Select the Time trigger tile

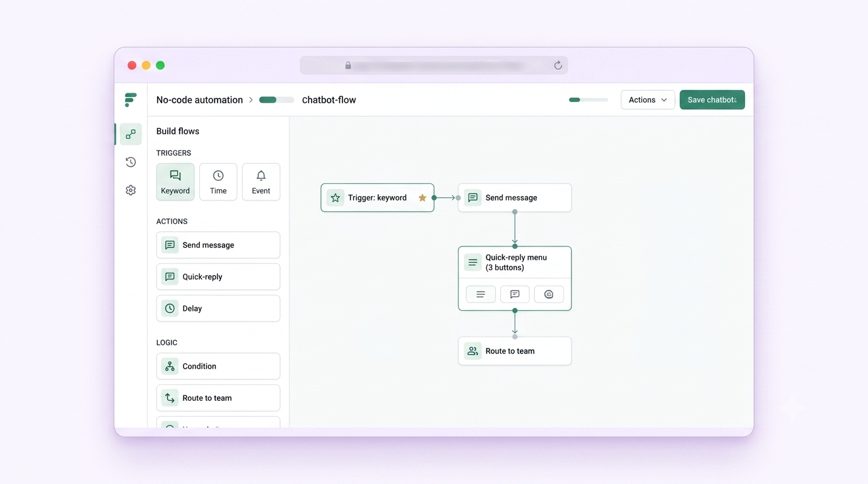pos(218,182)
